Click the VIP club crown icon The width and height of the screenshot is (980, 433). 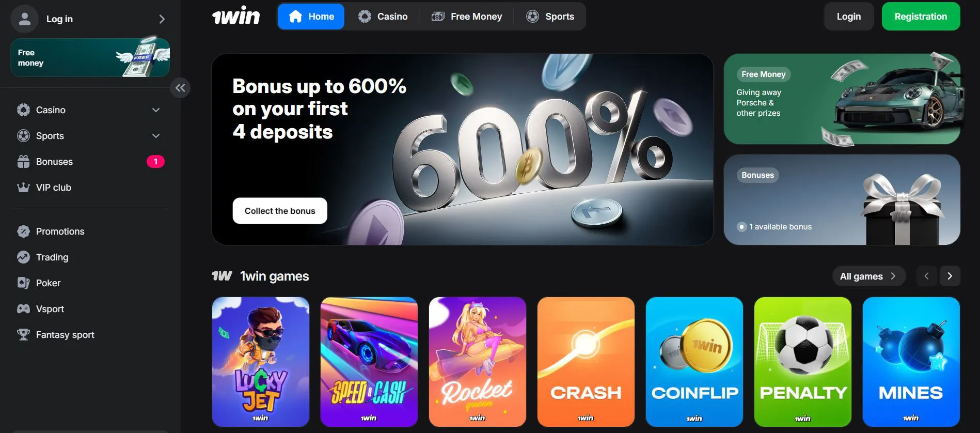23,188
